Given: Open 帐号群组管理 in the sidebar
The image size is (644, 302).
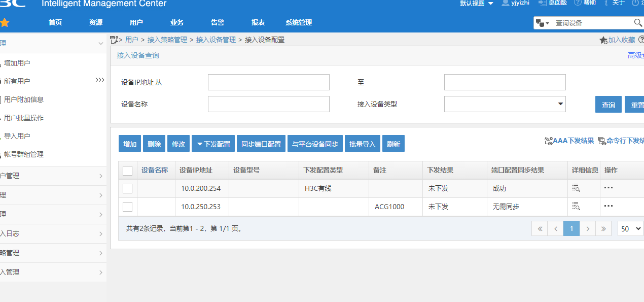Looking at the screenshot, I should (24, 154).
